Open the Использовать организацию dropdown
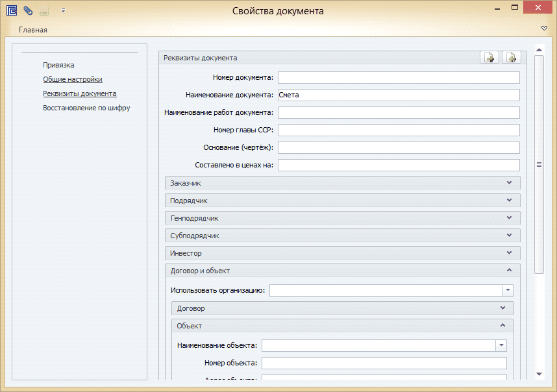The width and height of the screenshot is (557, 392). (508, 290)
